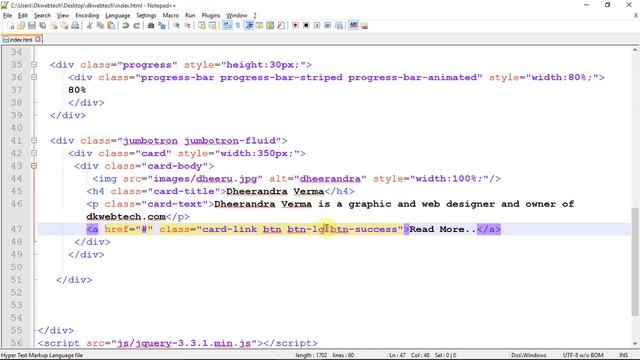Toggle the ABC spell-check toolbar icon
The height and width of the screenshot is (360, 640).
click(353, 26)
